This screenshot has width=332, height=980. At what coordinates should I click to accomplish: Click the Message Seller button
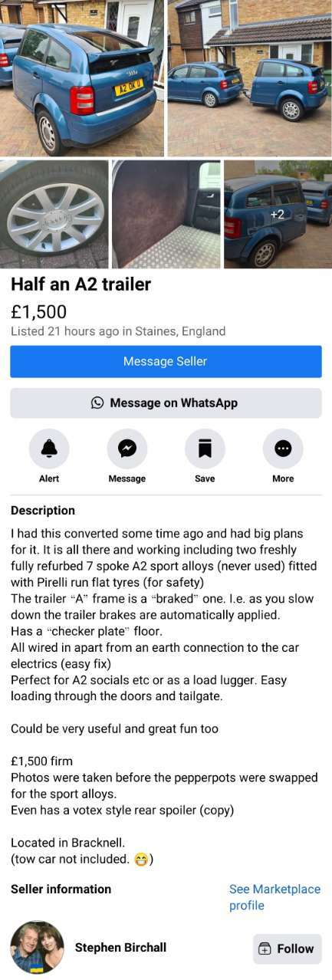coord(166,361)
